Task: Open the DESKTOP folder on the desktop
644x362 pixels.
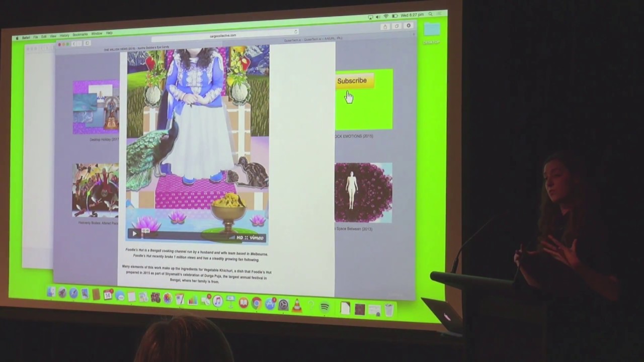Action: [x=432, y=32]
